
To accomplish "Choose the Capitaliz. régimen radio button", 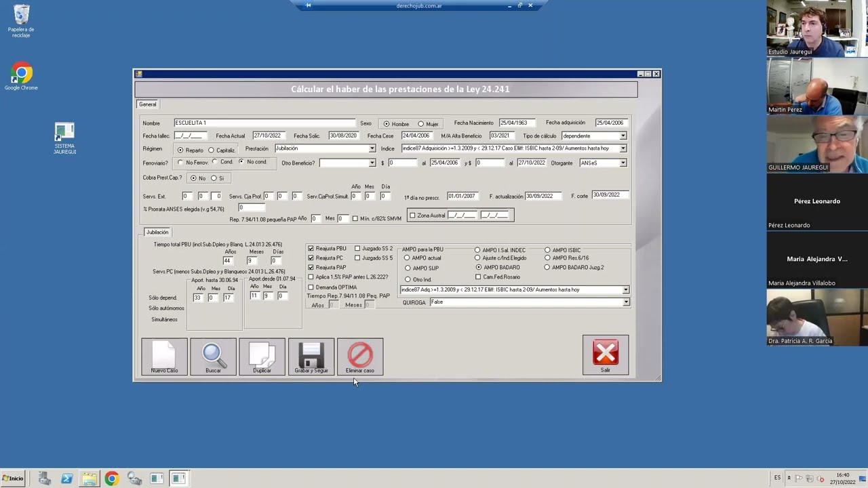I will pos(211,150).
